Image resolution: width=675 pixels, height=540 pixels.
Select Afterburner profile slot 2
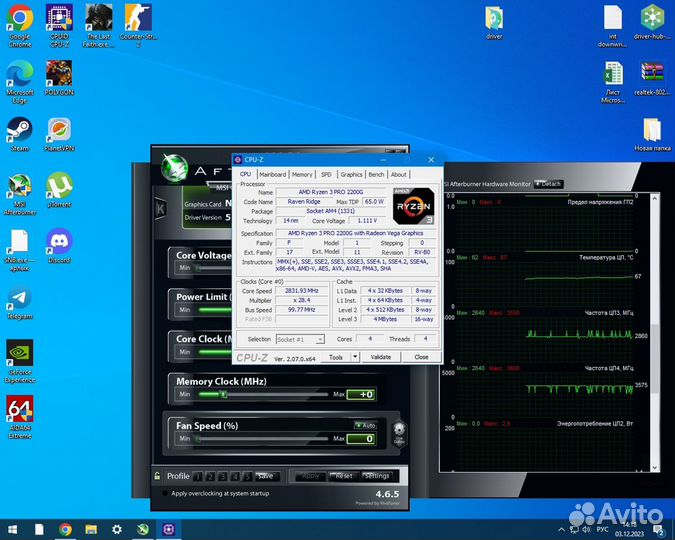[x=210, y=476]
